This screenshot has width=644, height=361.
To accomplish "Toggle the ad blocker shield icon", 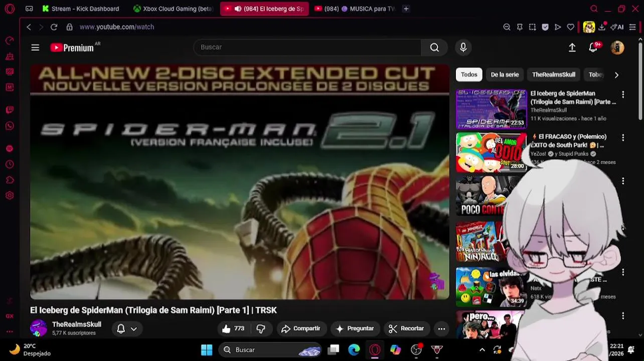I will pyautogui.click(x=545, y=27).
